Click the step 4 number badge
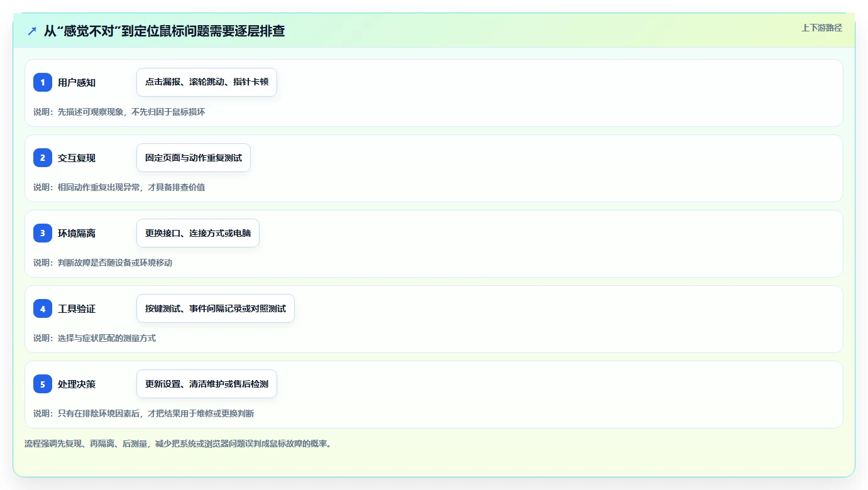 (x=43, y=308)
